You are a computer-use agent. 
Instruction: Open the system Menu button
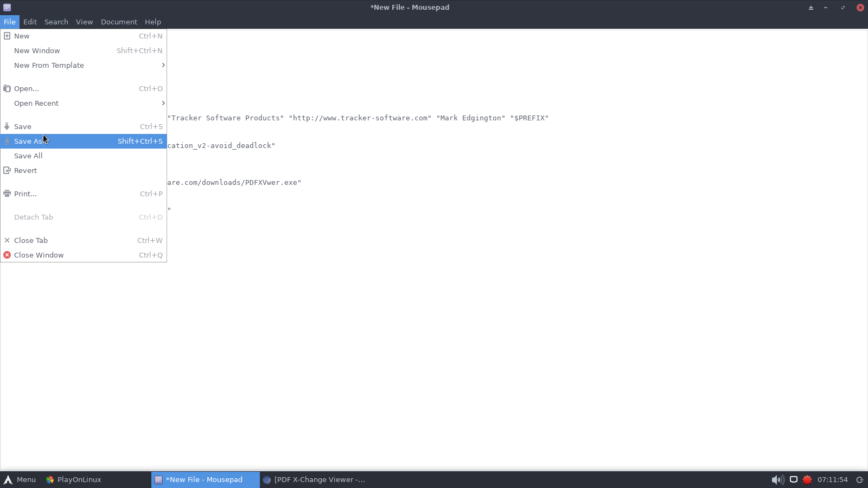pos(20,479)
